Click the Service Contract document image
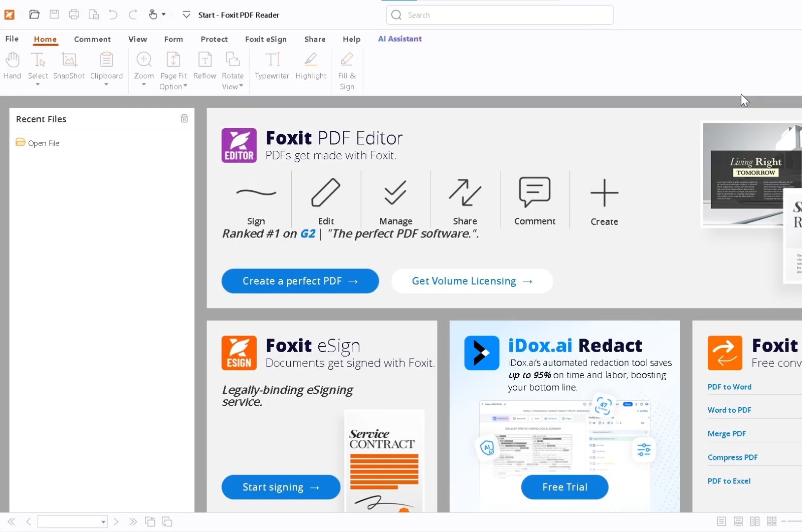Viewport: 802px width, 532px height. point(384,461)
